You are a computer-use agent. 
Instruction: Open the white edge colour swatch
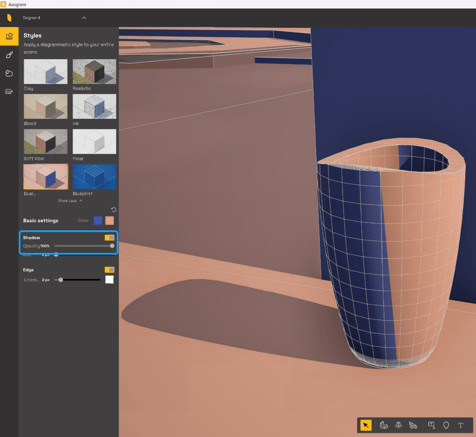(x=109, y=280)
